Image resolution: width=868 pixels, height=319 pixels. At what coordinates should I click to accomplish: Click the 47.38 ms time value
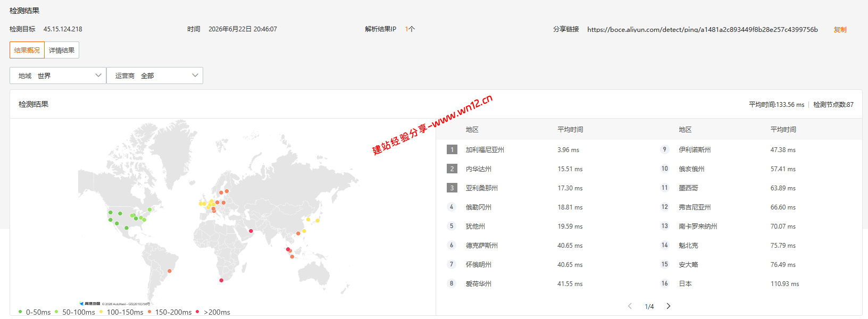(x=783, y=150)
